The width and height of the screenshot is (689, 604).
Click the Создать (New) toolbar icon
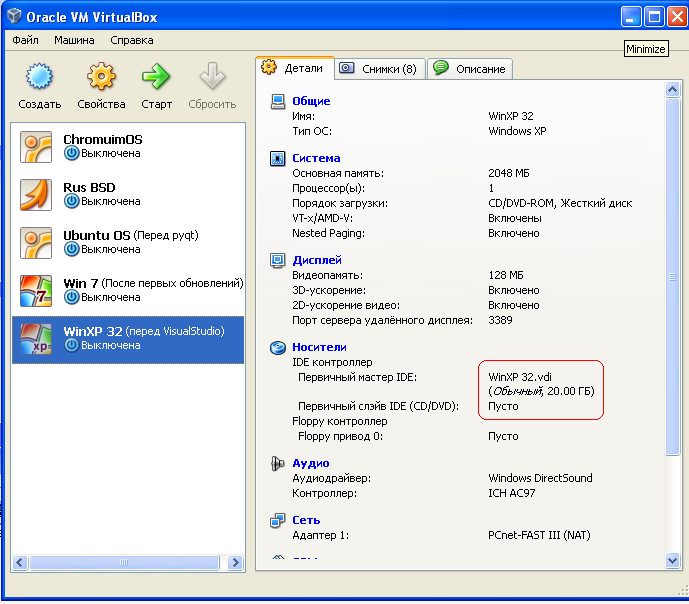(38, 77)
